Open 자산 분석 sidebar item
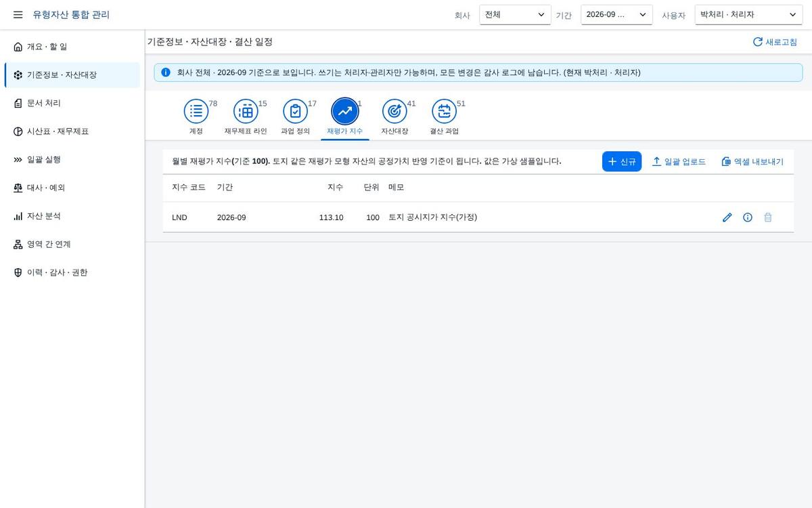The image size is (812, 508). 72,216
